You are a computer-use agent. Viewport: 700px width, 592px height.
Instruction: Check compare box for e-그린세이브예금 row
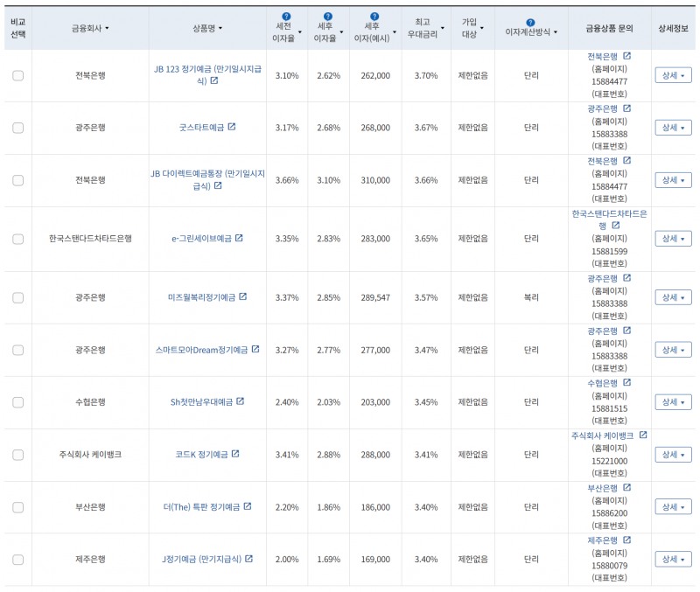17,239
